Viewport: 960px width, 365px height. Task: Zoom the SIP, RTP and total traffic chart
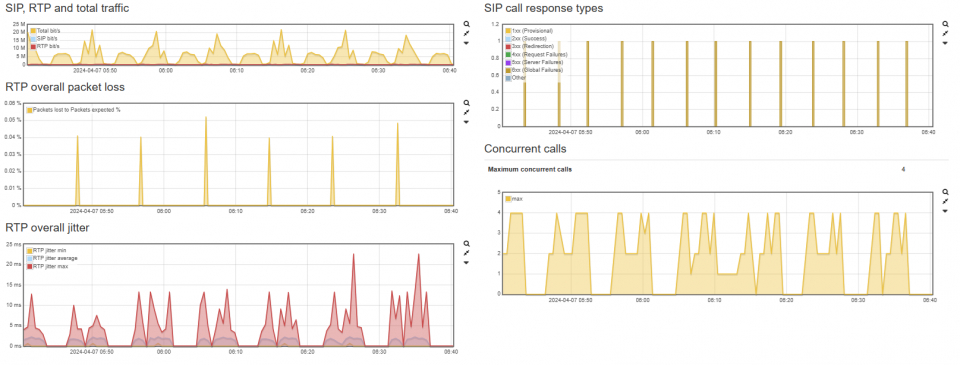click(466, 24)
